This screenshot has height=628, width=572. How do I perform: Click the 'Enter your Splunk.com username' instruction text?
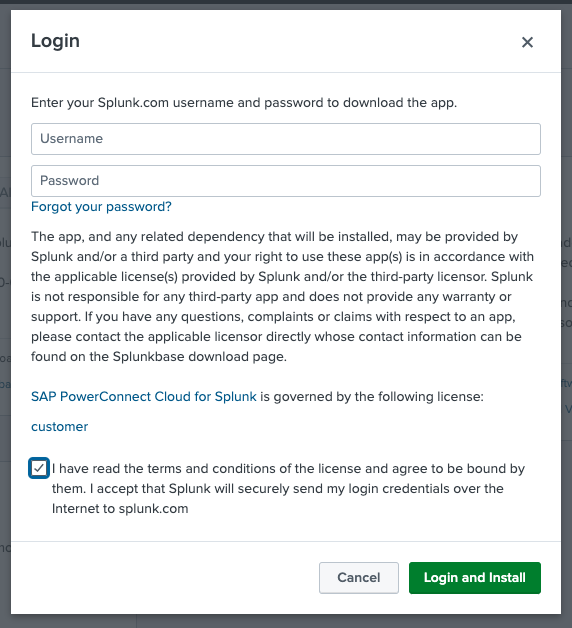click(244, 103)
